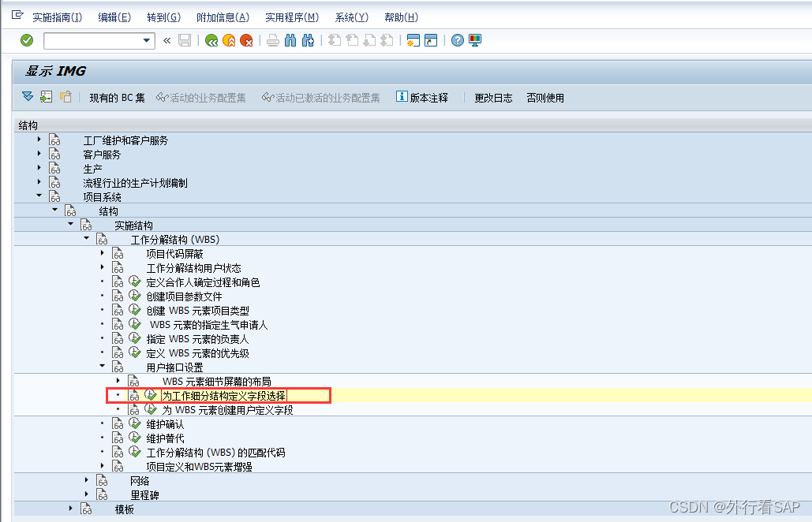812x522 pixels.
Task: Open the 转到(G) menu
Action: (163, 17)
